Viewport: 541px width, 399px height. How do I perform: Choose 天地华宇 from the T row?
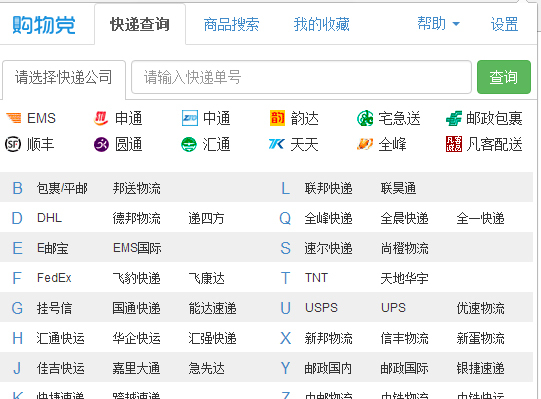pos(404,278)
